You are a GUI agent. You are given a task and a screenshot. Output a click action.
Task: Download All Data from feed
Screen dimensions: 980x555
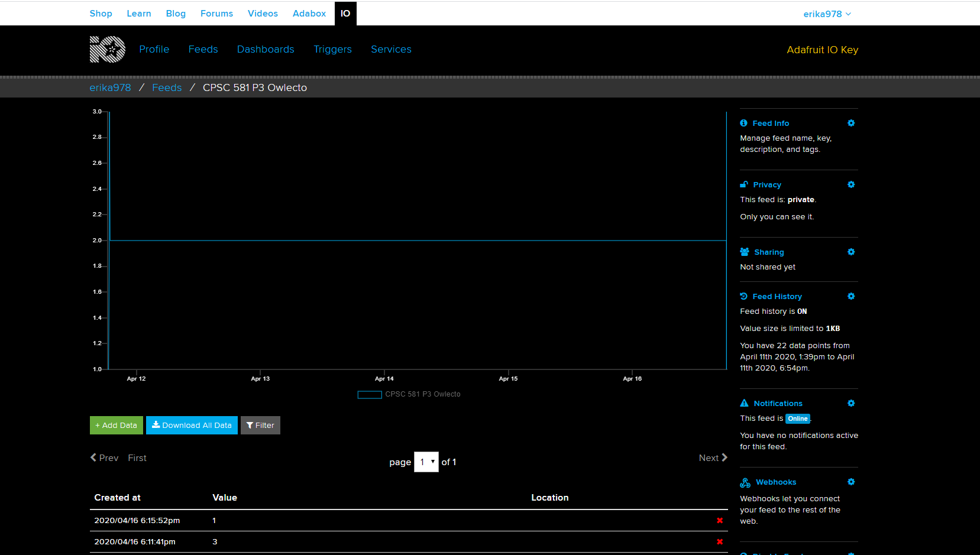[x=192, y=426]
